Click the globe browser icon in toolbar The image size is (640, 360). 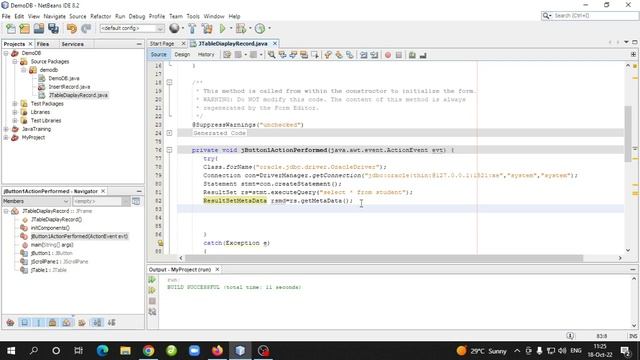pyautogui.click(x=174, y=28)
